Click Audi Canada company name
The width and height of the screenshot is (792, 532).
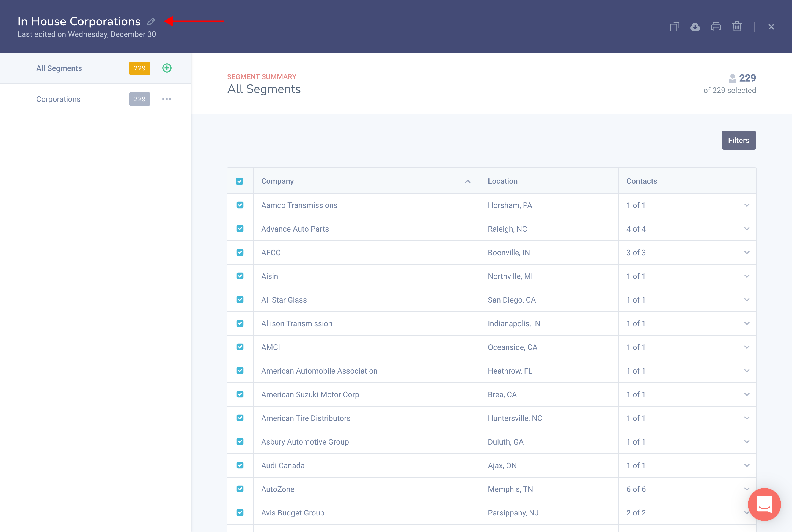(x=283, y=466)
